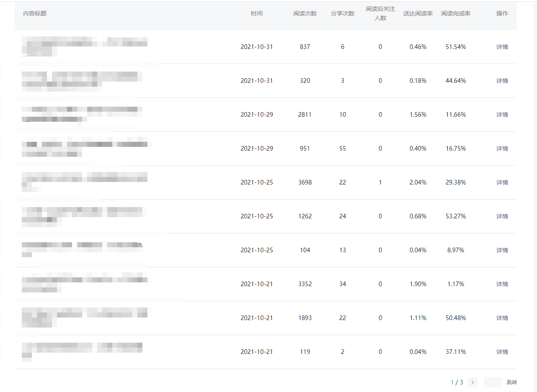Select the 阅读次数 column header
This screenshot has width=537, height=392.
305,13
